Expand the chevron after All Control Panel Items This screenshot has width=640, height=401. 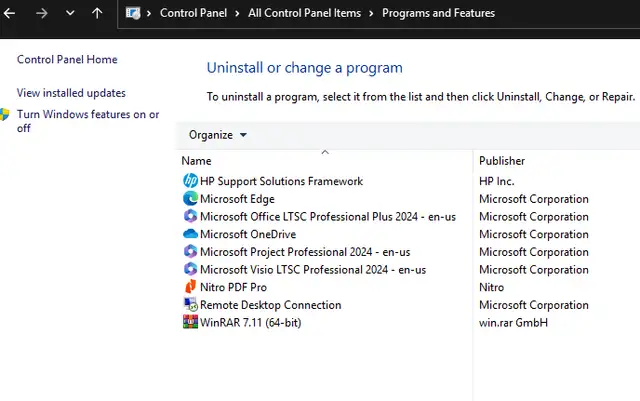tap(371, 14)
